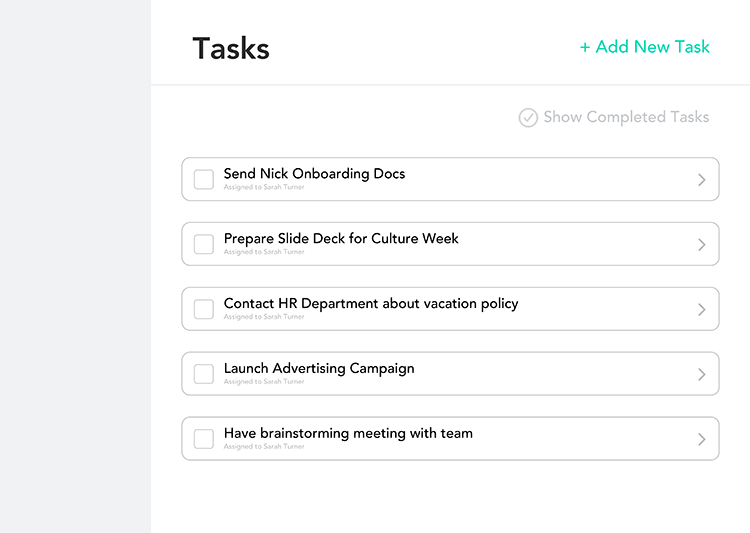Expand Launch Advertising Campaign arrow
The width and height of the screenshot is (750, 533).
point(702,374)
